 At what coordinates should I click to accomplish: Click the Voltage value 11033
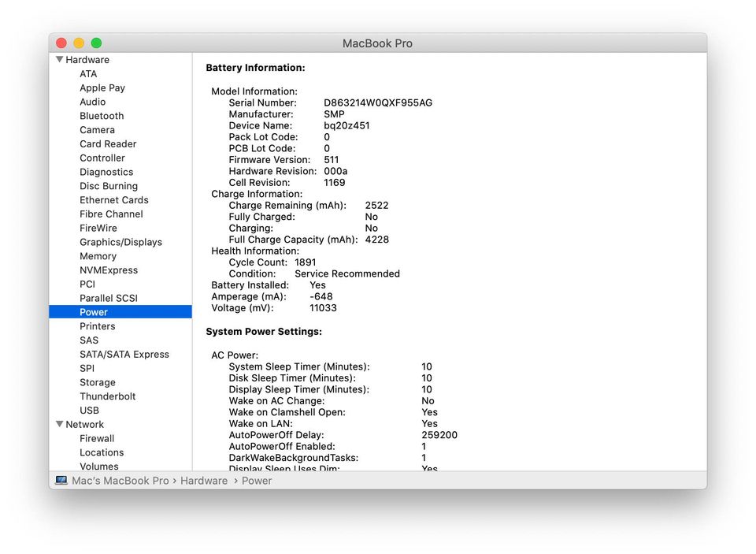pyautogui.click(x=323, y=308)
